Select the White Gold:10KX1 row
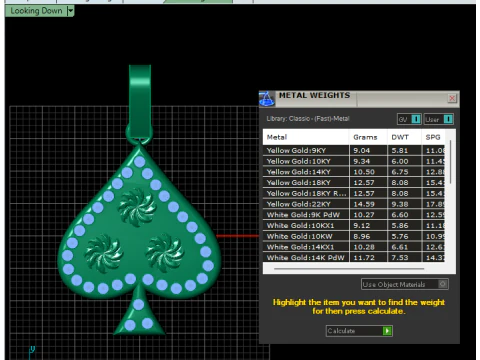 [x=353, y=225]
